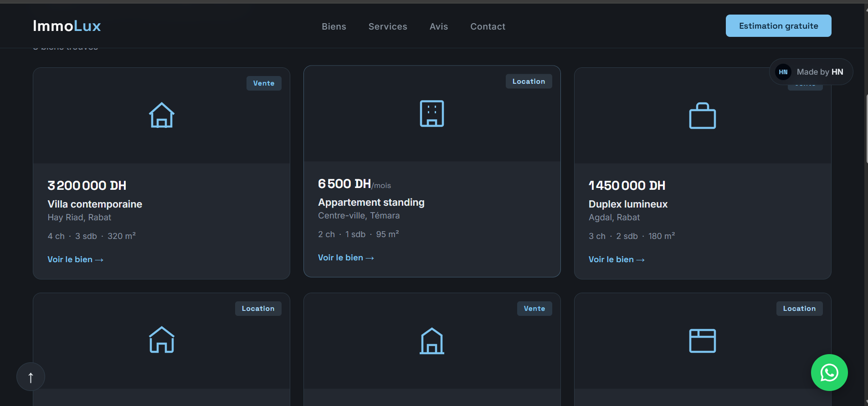Click the Vente badge on bottom-middle card
The width and height of the screenshot is (868, 406).
534,309
